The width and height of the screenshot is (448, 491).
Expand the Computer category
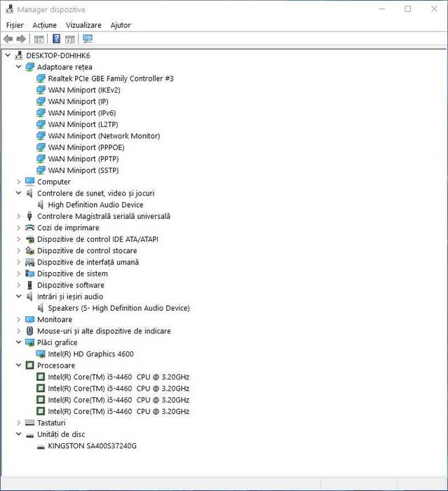(19, 182)
